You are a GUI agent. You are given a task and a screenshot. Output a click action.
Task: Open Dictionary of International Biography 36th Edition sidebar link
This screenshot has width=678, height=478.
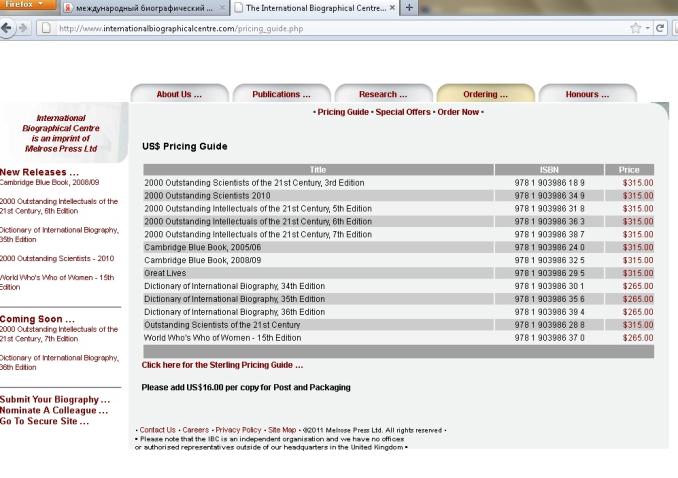(x=59, y=363)
